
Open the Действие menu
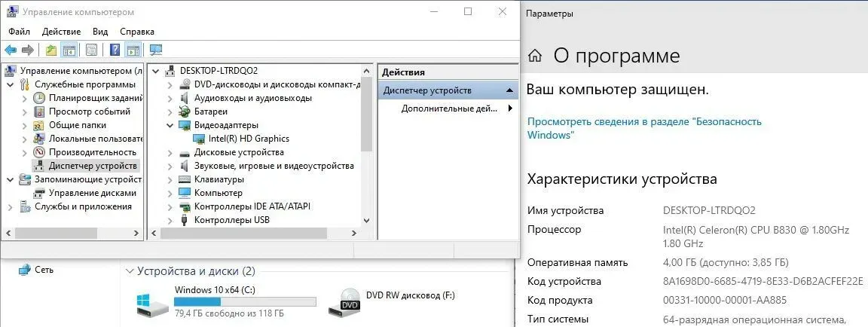coord(61,32)
